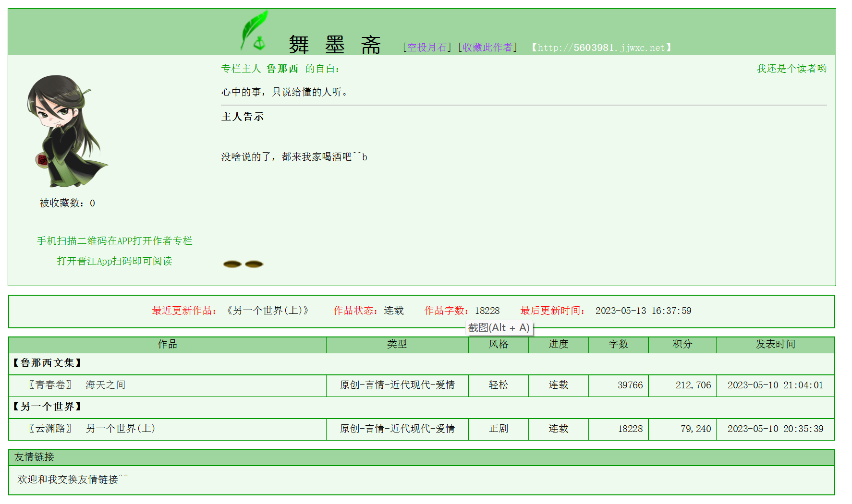852x504 pixels.
Task: Click the last update time 2023-05-13 16:37:59
Action: pos(644,311)
